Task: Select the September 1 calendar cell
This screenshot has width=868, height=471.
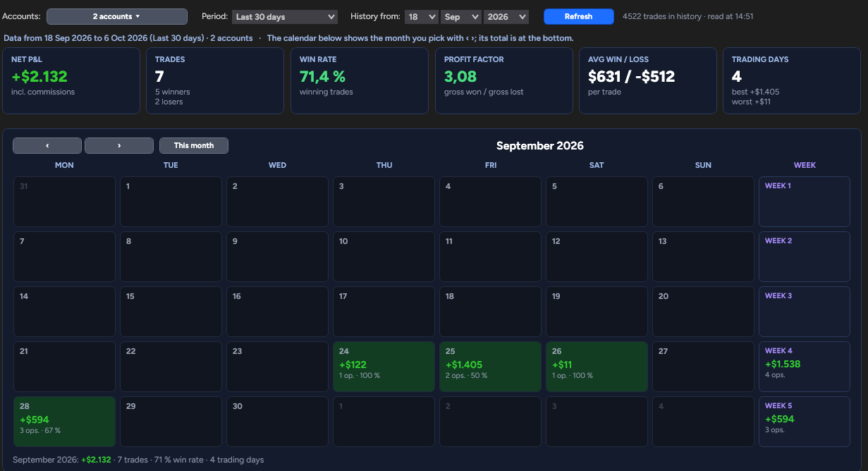Action: [x=171, y=202]
